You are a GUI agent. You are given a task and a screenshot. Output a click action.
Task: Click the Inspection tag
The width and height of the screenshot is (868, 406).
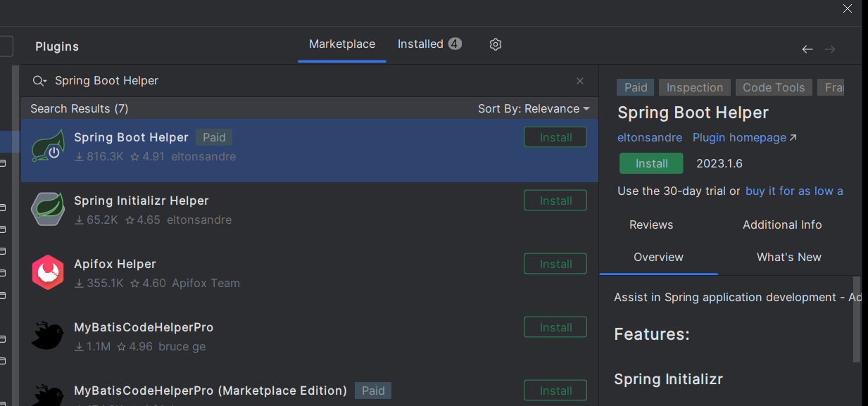pos(695,87)
